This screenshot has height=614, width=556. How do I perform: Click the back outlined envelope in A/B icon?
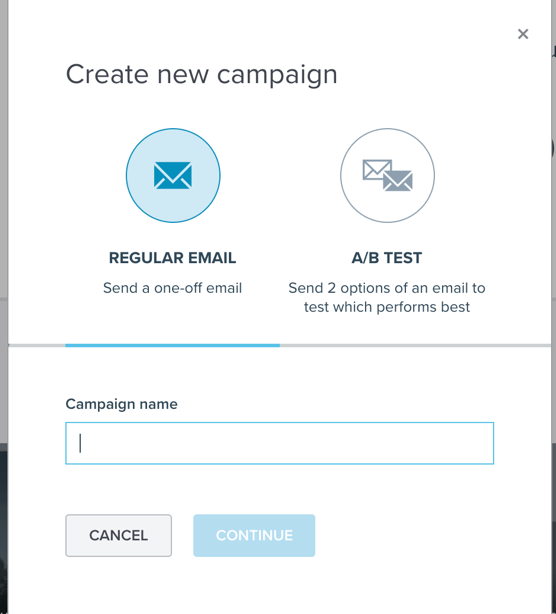coord(374,167)
